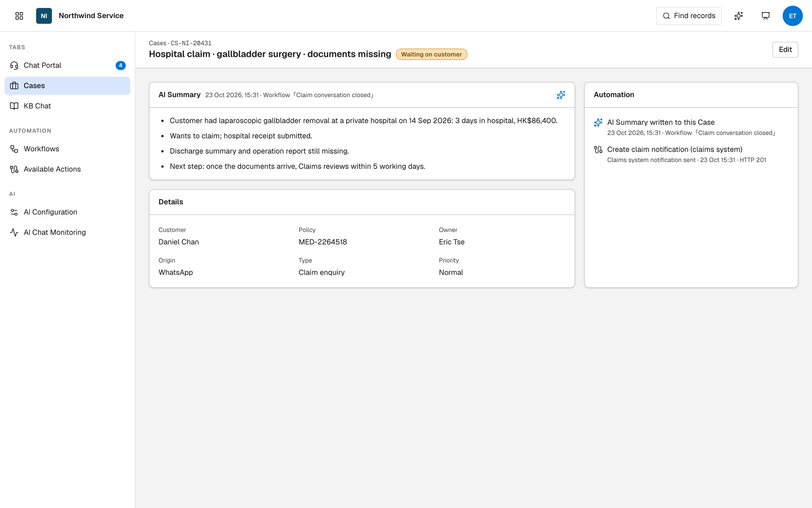This screenshot has height=508, width=812.
Task: Open the ET user avatar menu
Action: click(793, 16)
